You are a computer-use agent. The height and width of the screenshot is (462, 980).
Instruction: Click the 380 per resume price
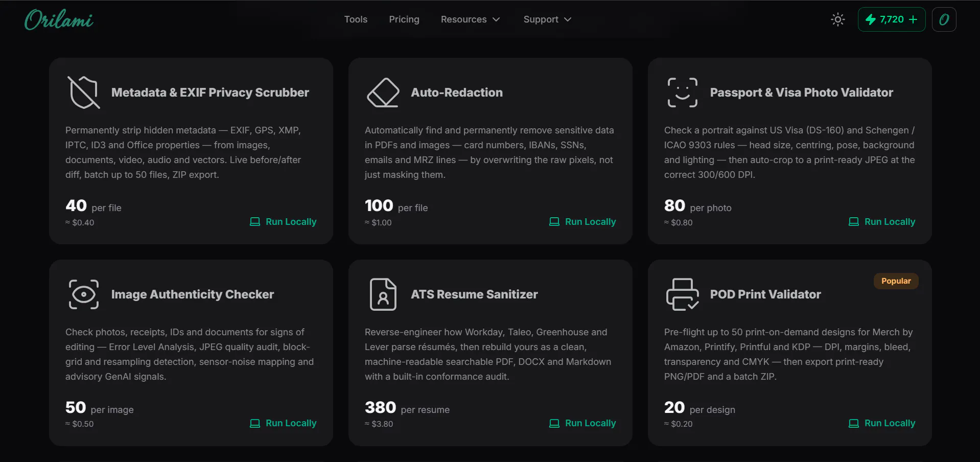(x=407, y=408)
